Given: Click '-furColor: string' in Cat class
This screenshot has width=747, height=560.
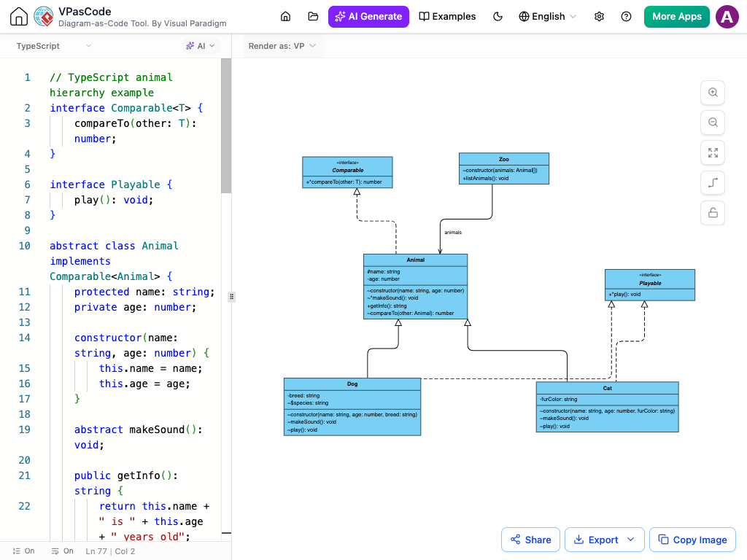Looking at the screenshot, I should point(558,399).
